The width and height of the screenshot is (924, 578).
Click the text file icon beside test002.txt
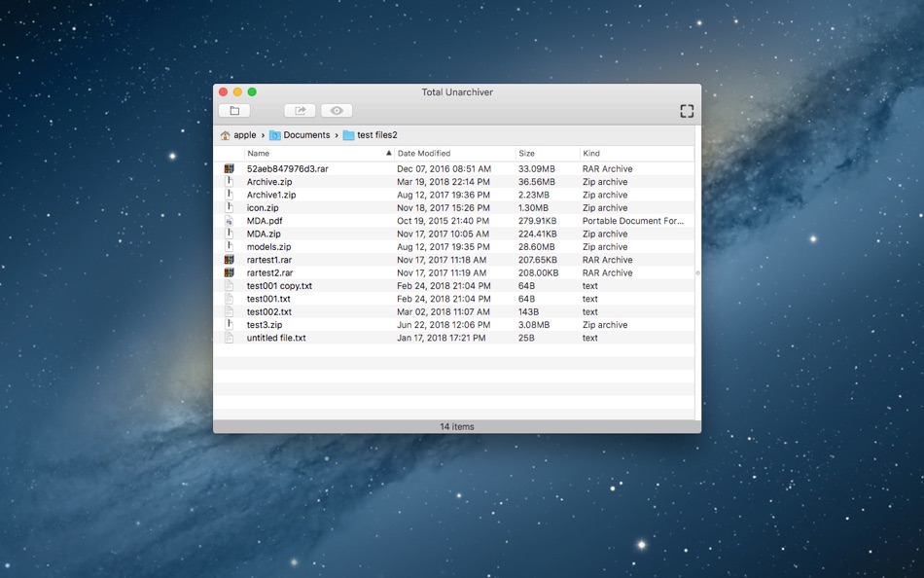pos(230,312)
